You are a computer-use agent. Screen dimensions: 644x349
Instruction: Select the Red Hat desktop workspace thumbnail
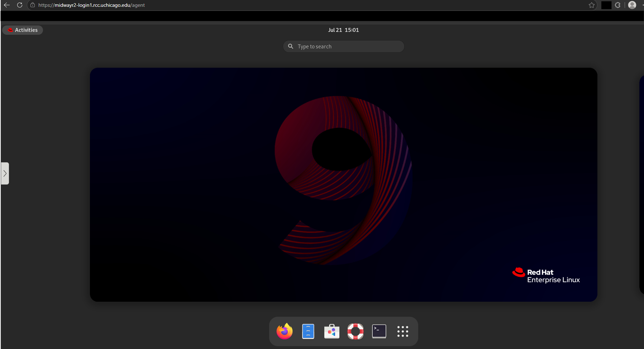click(x=344, y=185)
